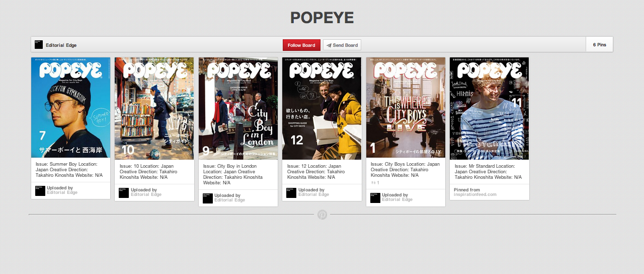Screen dimensions: 644x274
Task: Open Editorial Edge link under issue 12 pin
Action: click(313, 194)
